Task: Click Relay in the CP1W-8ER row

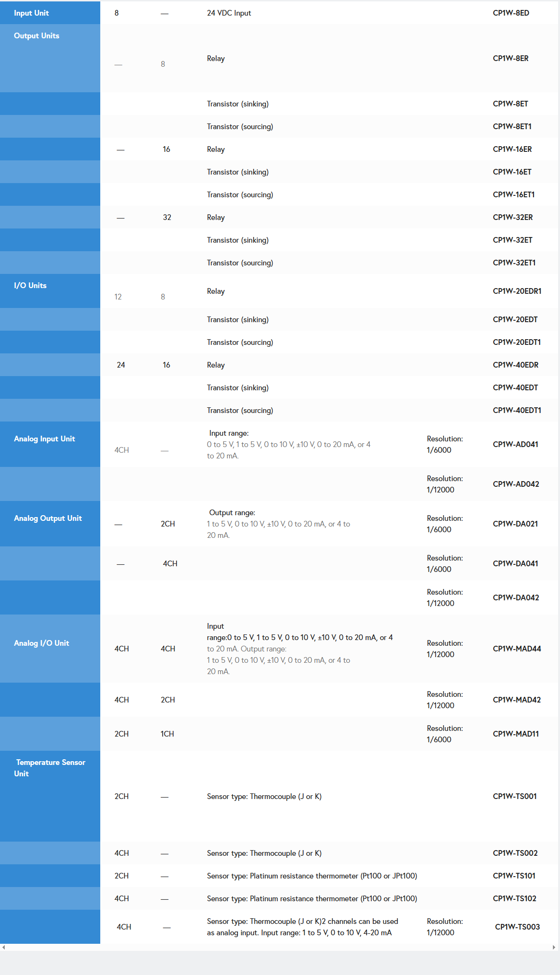Action: pos(216,58)
